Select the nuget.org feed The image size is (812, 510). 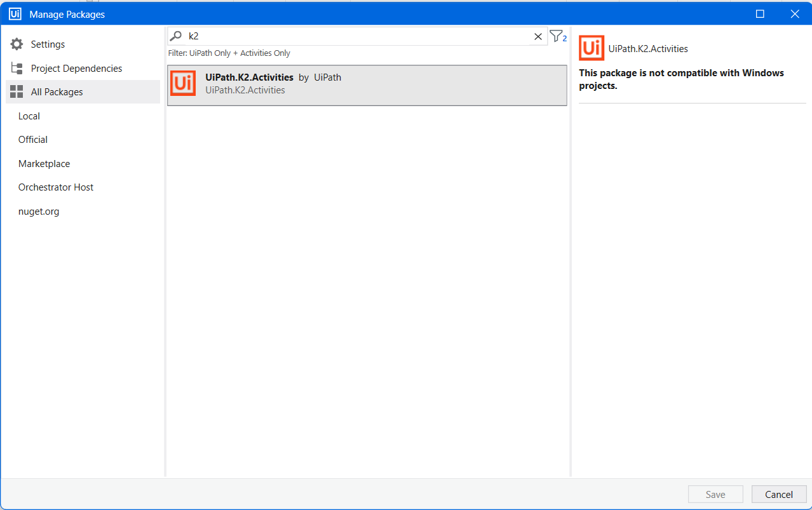point(39,211)
